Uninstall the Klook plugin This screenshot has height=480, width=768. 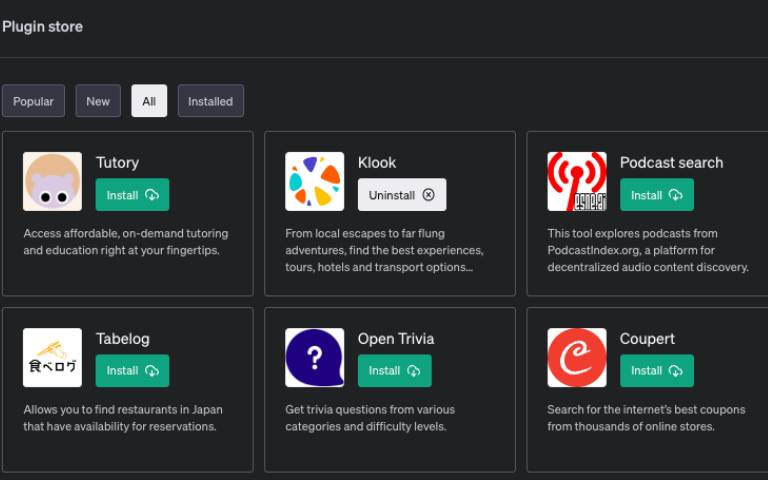click(x=402, y=195)
